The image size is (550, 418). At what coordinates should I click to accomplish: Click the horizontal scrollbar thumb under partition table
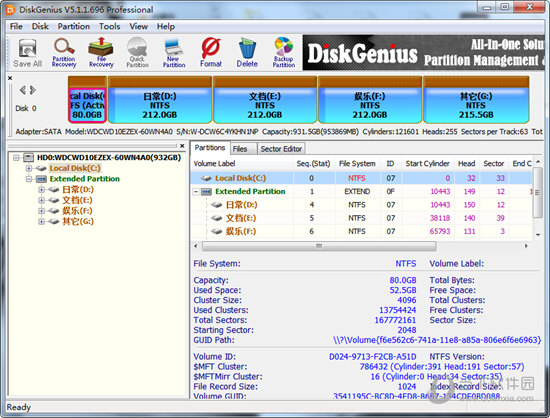pos(319,246)
